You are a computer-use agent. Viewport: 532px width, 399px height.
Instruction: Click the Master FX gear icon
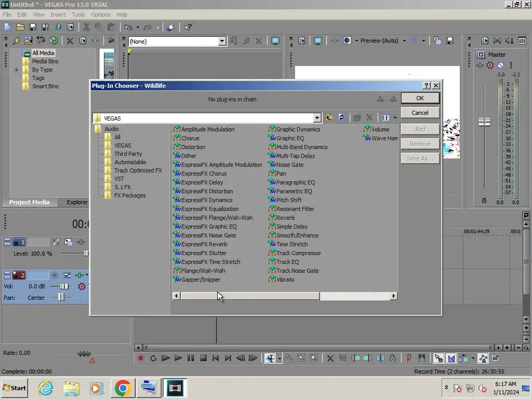tap(490, 65)
